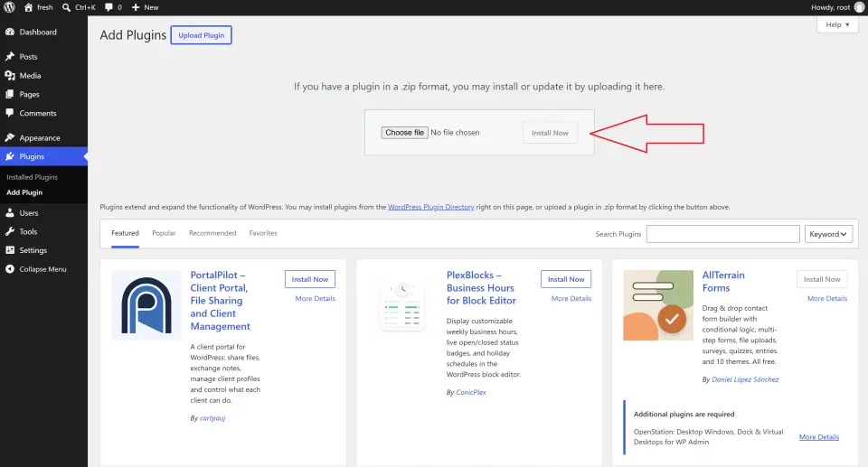Open More Details for PlexBlocks
Image resolution: width=868 pixels, height=467 pixels.
(571, 298)
